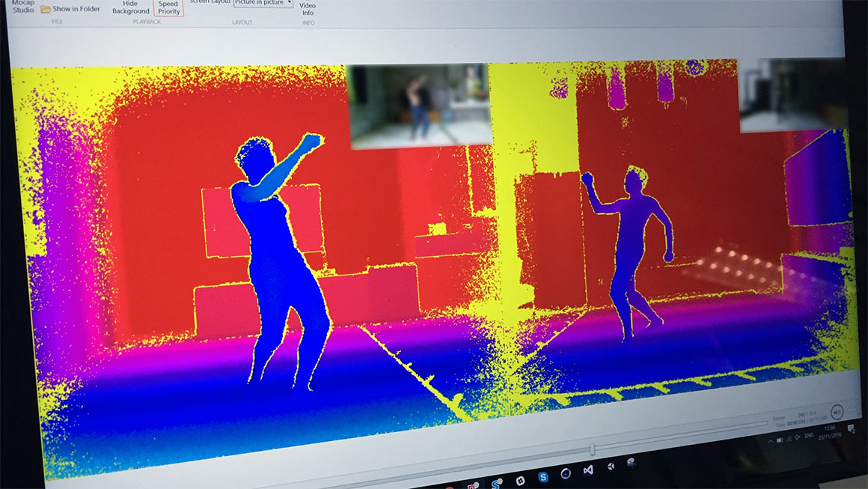The width and height of the screenshot is (868, 489).
Task: Open Video Info
Action: [308, 9]
